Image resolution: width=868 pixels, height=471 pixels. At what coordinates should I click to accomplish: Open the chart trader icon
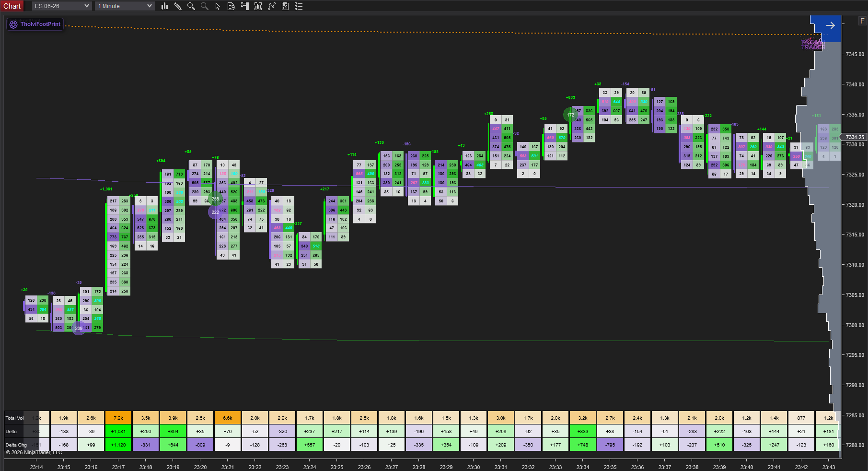click(x=245, y=6)
